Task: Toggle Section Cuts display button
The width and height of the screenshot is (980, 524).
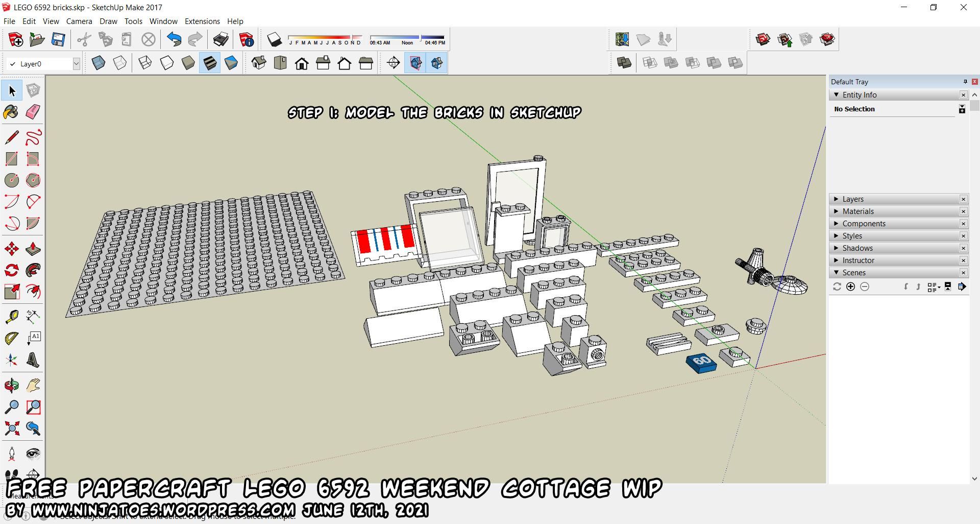Action: point(436,63)
